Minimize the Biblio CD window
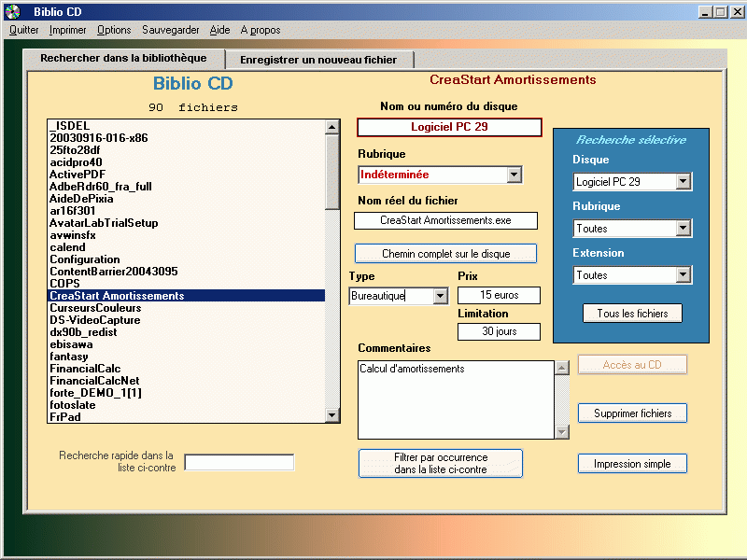 click(706, 12)
